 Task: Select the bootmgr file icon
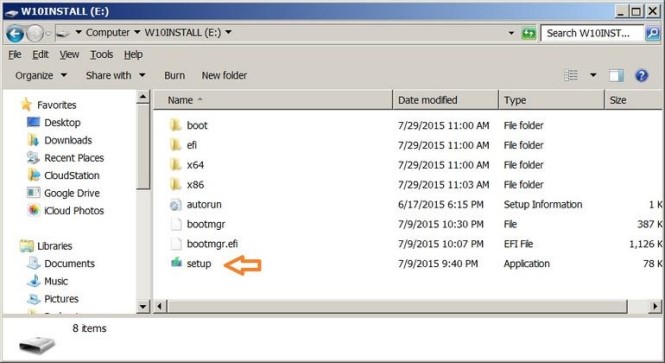(176, 224)
